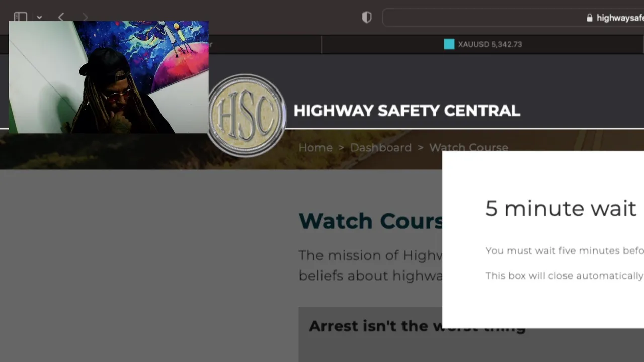Switch to the XAUUSD 5,342.73 tab
The width and height of the screenshot is (644, 362).
(x=482, y=44)
